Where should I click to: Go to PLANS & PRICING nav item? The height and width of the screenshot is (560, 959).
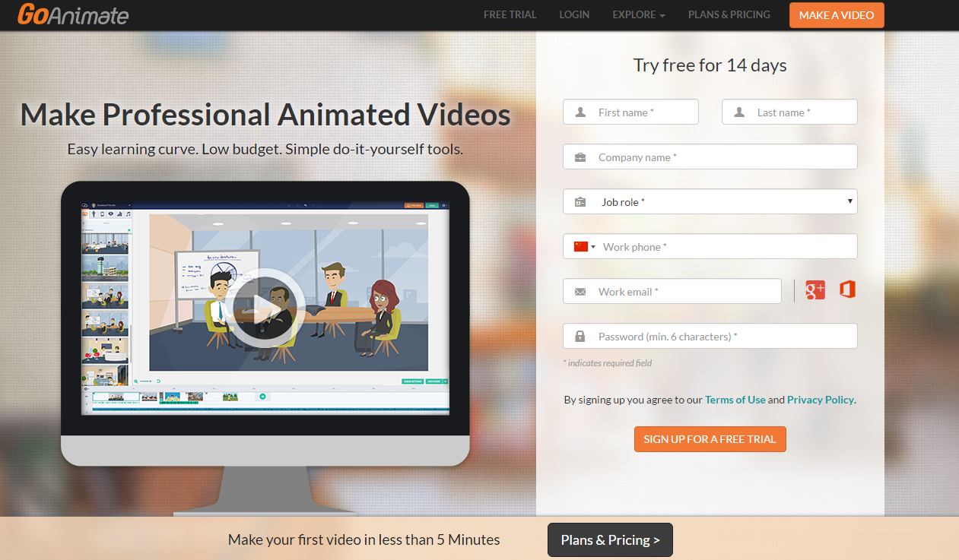tap(729, 14)
